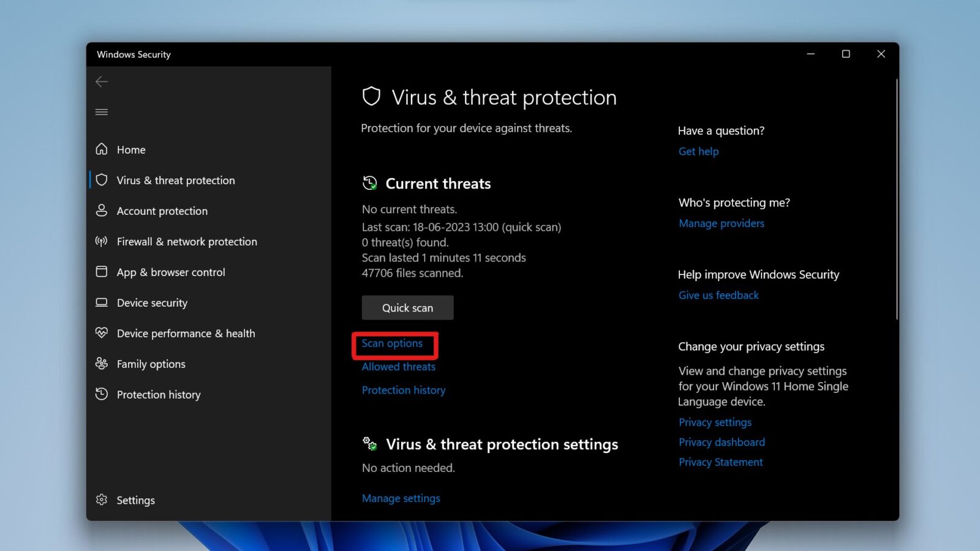980x551 pixels.
Task: View Allowed threats
Action: (x=398, y=366)
